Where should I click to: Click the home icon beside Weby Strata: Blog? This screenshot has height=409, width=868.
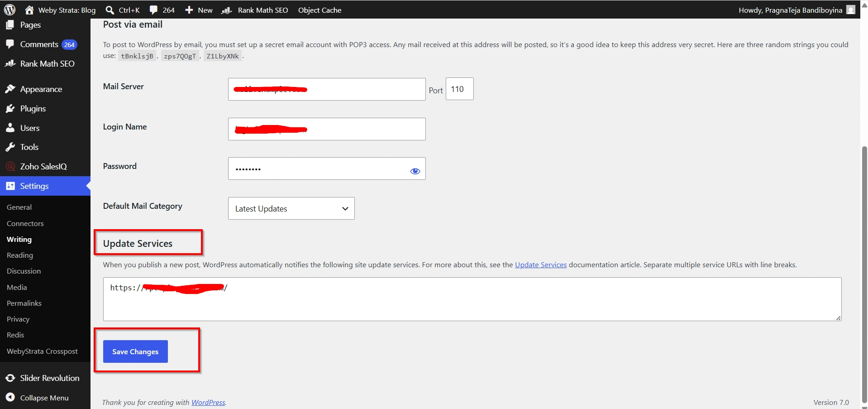[29, 10]
